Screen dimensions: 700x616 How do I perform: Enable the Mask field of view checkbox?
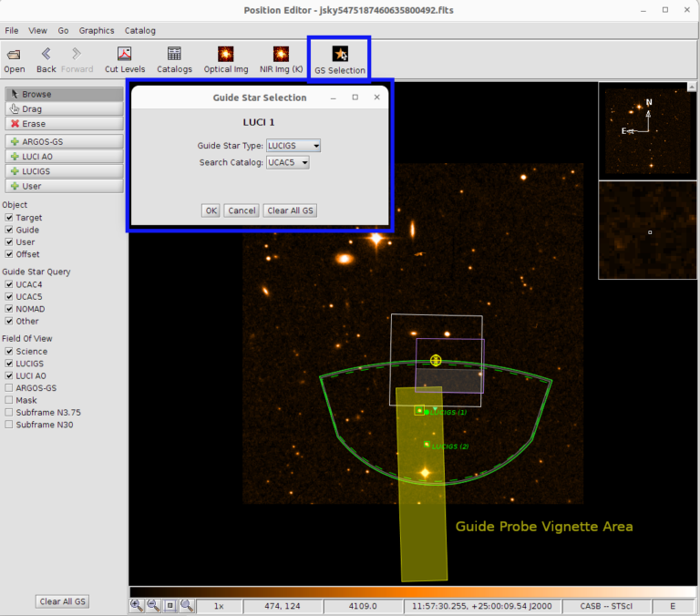tap(9, 400)
